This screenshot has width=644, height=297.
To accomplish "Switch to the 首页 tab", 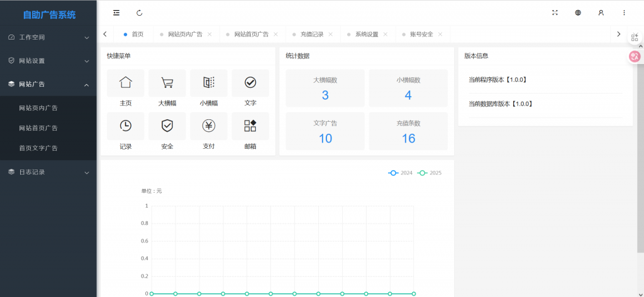I will pyautogui.click(x=133, y=35).
